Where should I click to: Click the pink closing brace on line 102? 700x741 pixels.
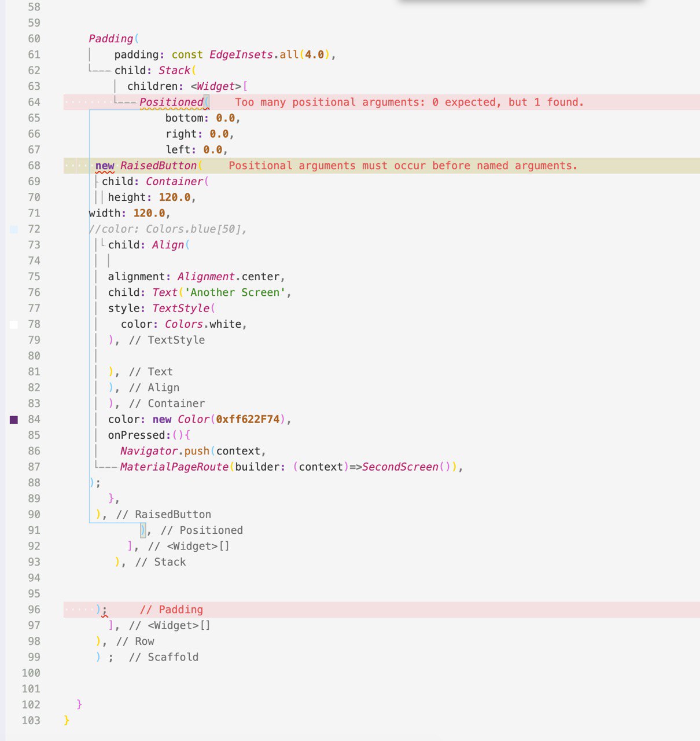tap(79, 705)
